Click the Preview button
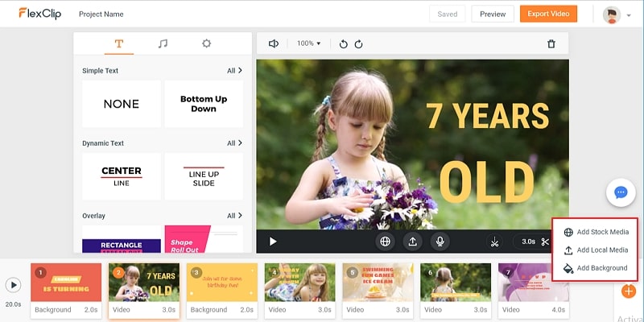The width and height of the screenshot is (644, 322). (493, 14)
